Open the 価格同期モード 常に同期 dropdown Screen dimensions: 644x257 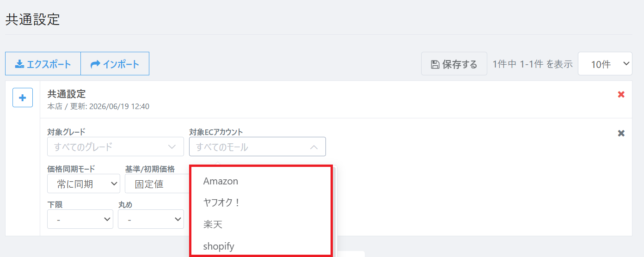(84, 184)
